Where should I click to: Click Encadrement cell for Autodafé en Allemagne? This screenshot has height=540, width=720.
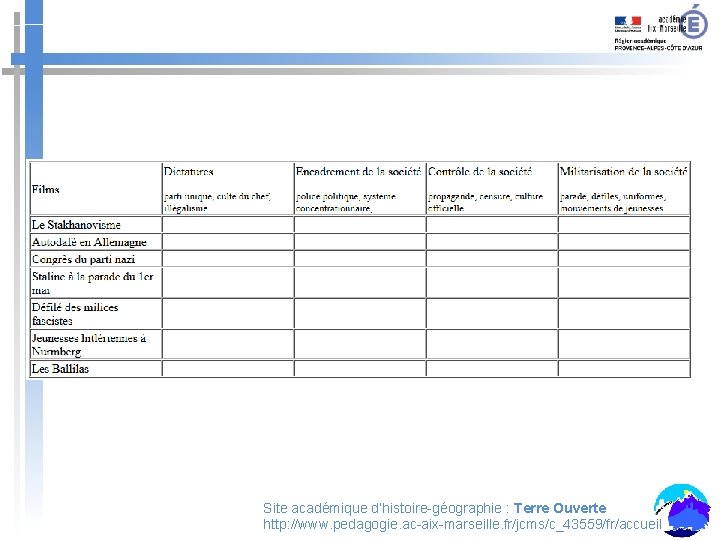click(x=360, y=242)
